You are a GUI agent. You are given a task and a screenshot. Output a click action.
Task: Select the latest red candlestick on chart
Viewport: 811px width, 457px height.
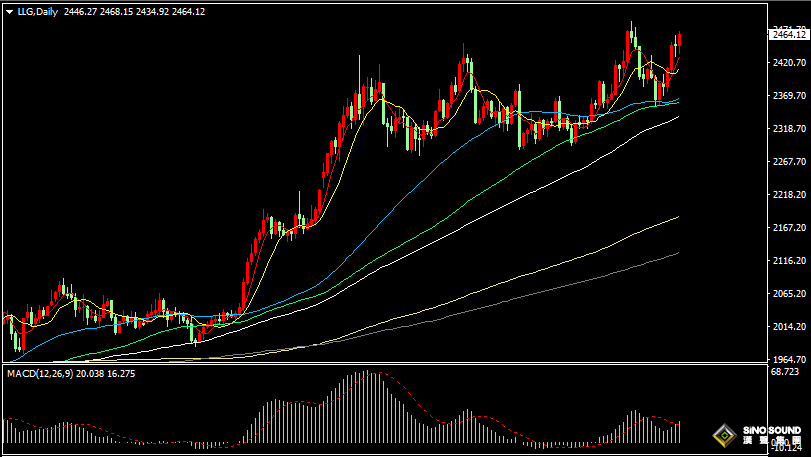(x=679, y=46)
